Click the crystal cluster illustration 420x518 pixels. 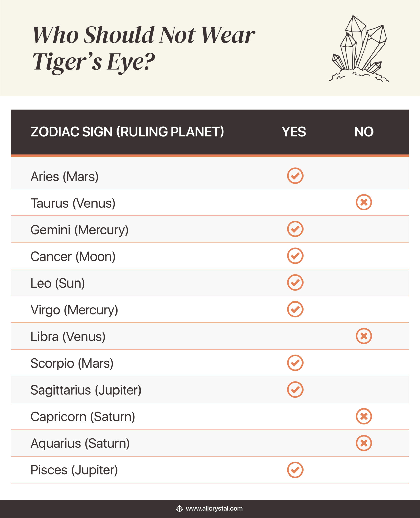tap(359, 49)
